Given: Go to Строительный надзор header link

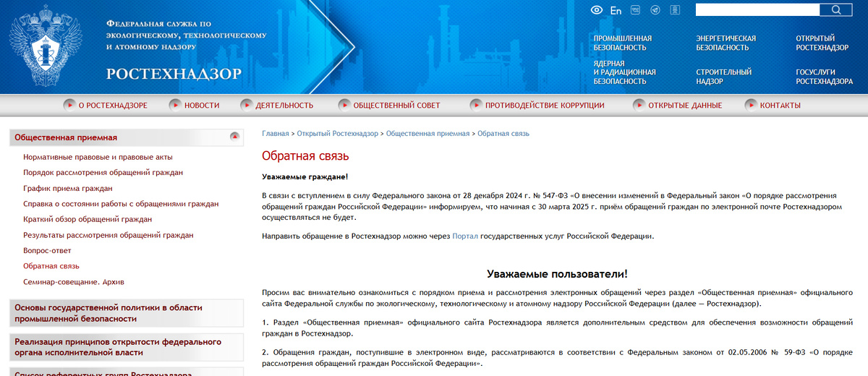Looking at the screenshot, I should point(723,77).
